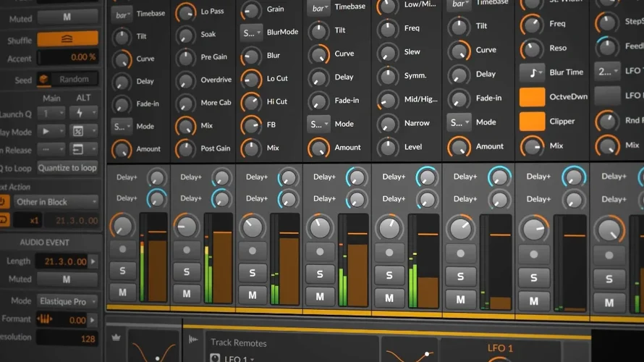The height and width of the screenshot is (362, 644).
Task: Click the Post Gain knob
Action: (186, 148)
